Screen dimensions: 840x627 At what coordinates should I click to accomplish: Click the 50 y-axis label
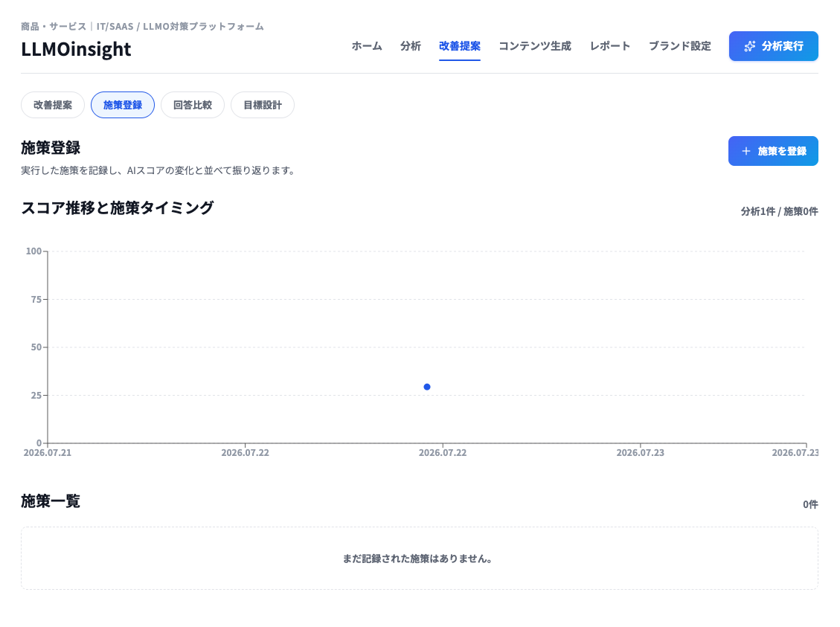point(36,347)
